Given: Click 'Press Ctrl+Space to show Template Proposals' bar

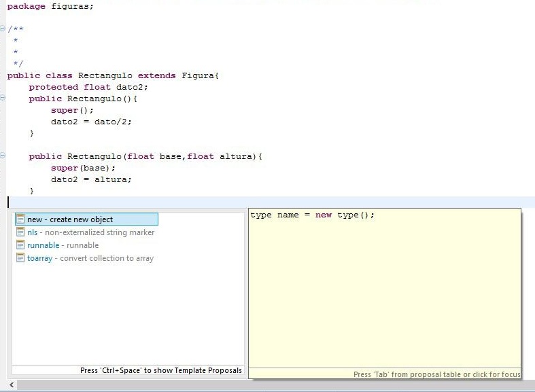Looking at the screenshot, I should (160, 370).
